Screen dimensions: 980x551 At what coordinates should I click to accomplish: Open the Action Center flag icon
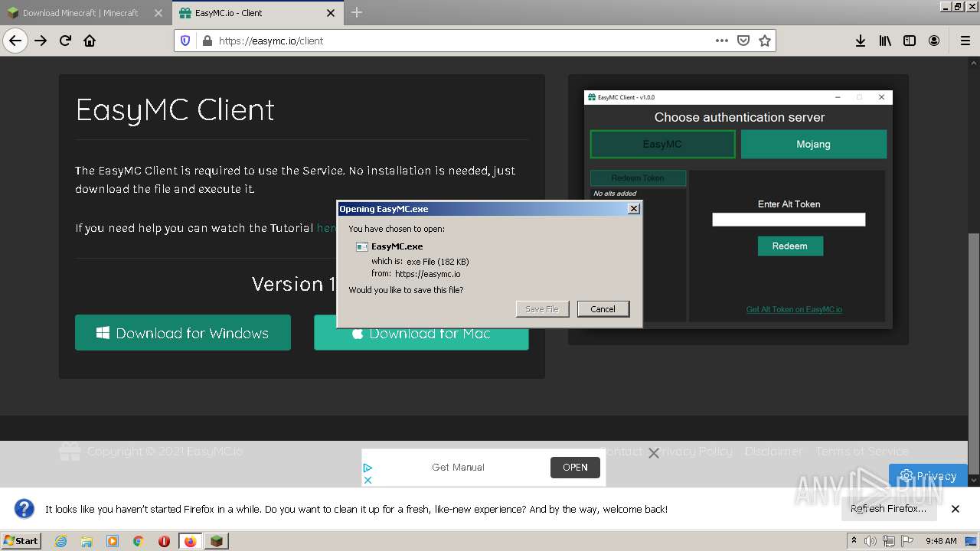click(x=906, y=541)
